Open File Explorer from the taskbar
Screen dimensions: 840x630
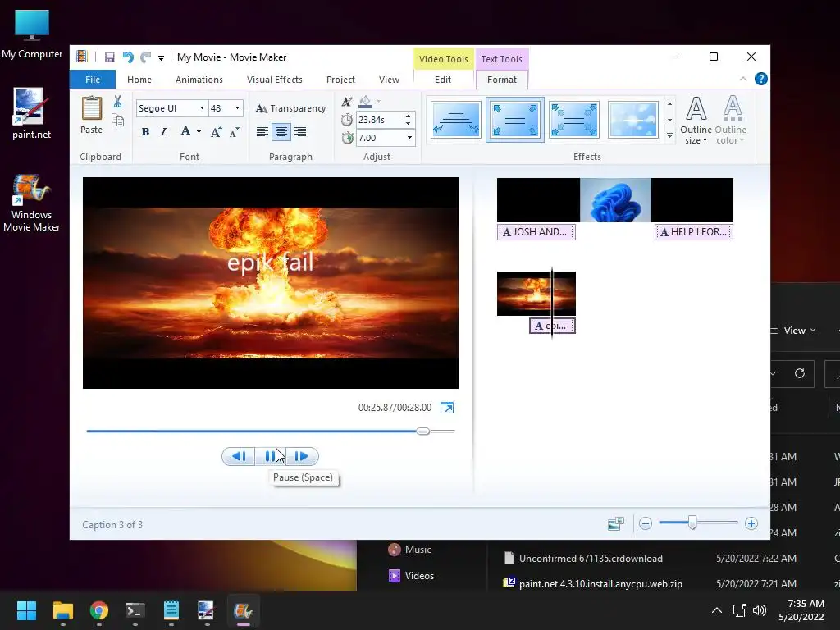(x=62, y=610)
